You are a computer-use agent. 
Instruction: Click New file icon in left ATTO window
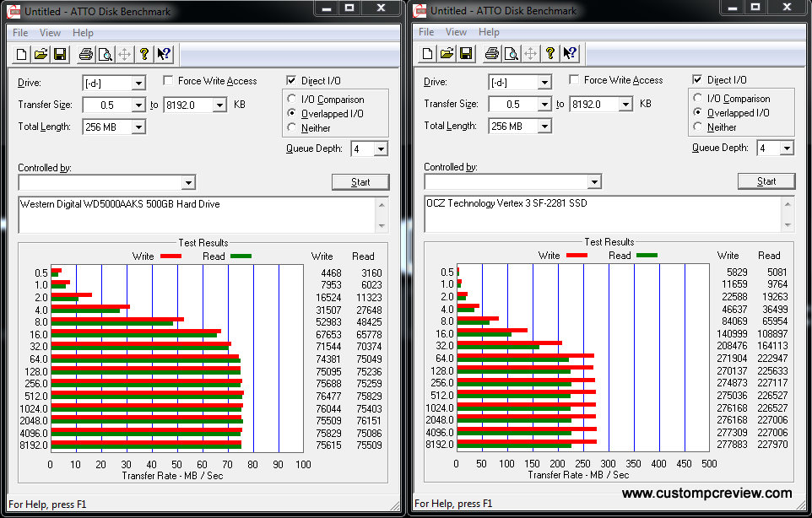click(x=22, y=54)
